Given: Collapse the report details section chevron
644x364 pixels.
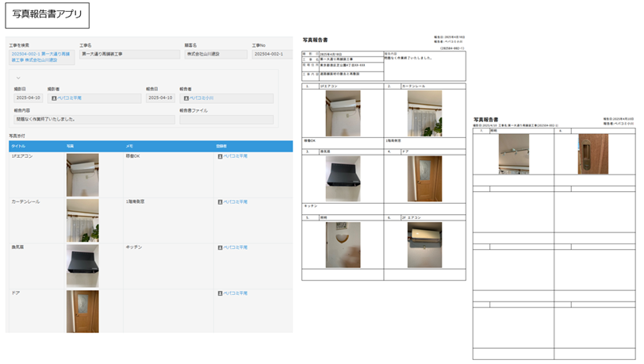Looking at the screenshot, I should (18, 79).
